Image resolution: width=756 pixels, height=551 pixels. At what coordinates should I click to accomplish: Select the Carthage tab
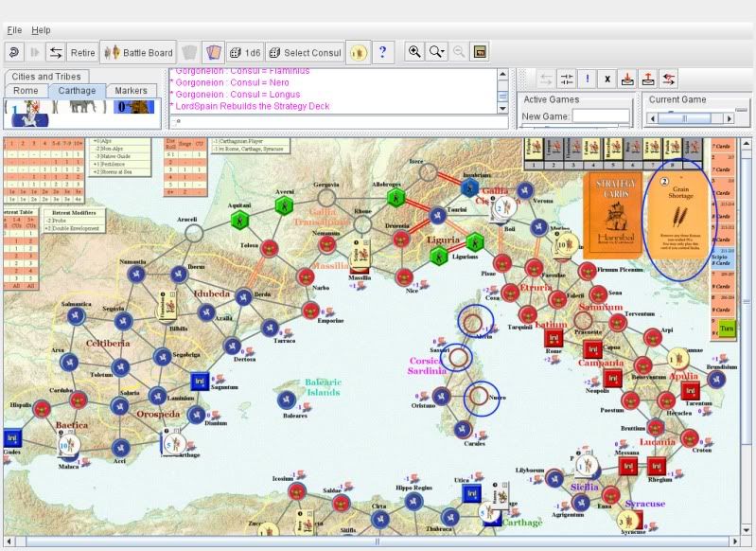point(78,90)
